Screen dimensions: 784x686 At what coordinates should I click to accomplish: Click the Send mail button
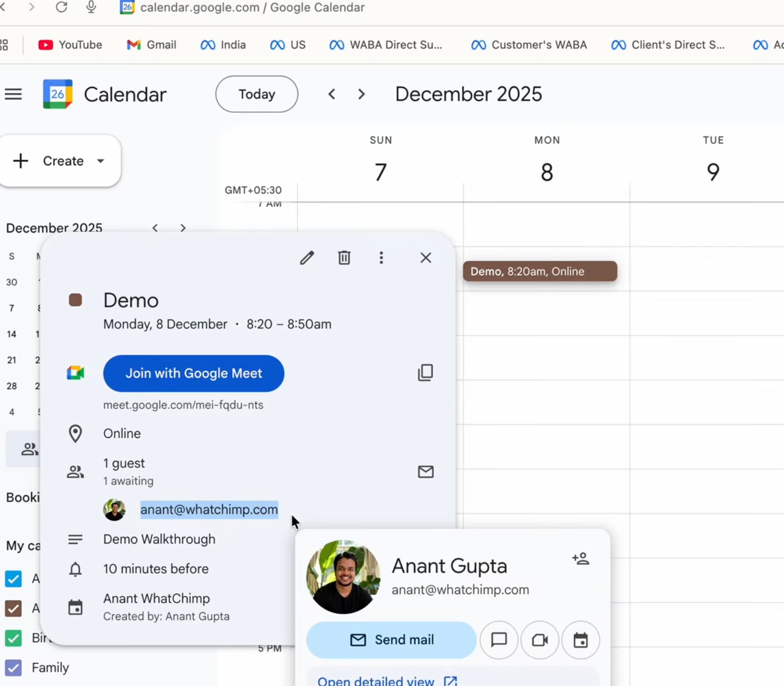pyautogui.click(x=391, y=640)
